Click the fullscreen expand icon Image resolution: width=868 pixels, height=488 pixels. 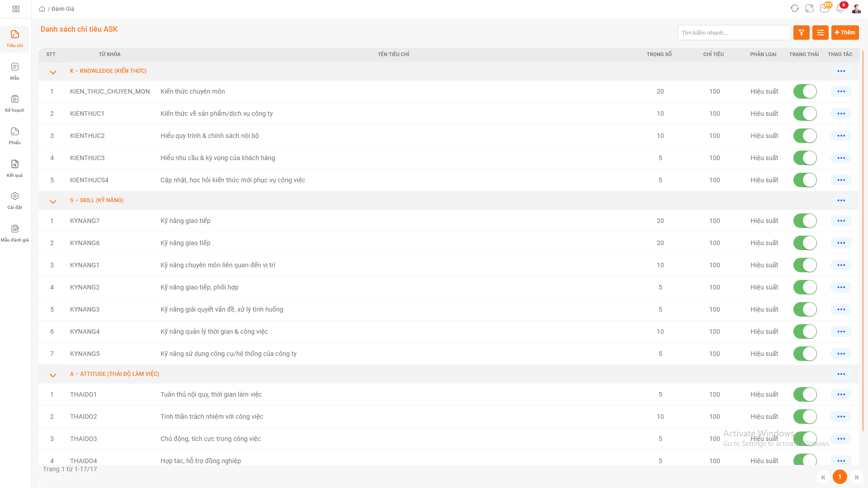pyautogui.click(x=809, y=9)
